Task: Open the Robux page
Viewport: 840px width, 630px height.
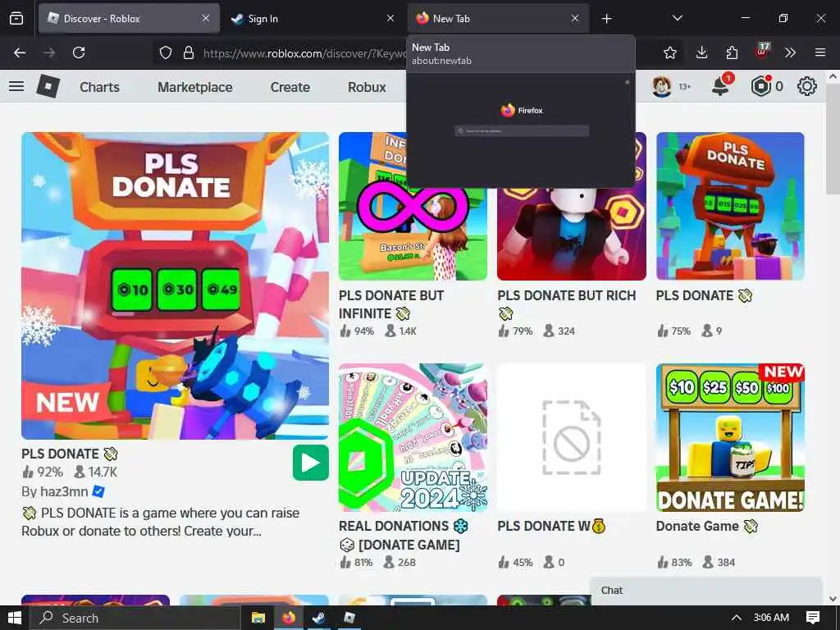Action: pyautogui.click(x=367, y=87)
